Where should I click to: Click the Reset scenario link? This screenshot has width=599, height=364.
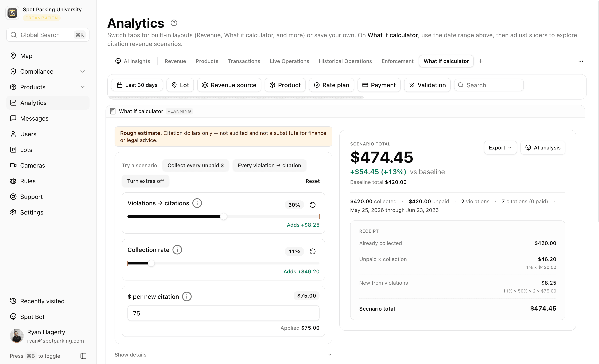(312, 181)
